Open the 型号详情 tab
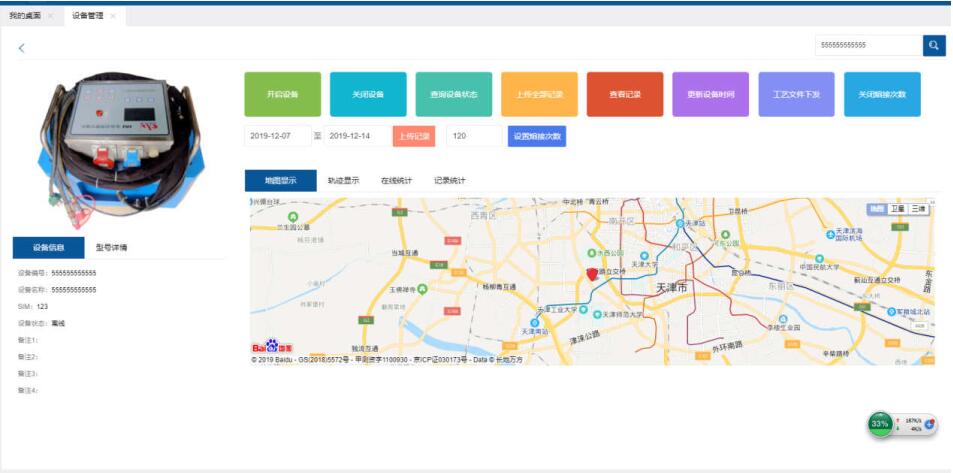The image size is (953, 473). 111,247
